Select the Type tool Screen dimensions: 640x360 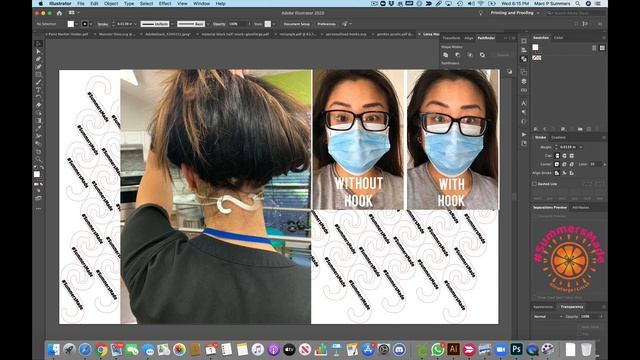[x=38, y=90]
